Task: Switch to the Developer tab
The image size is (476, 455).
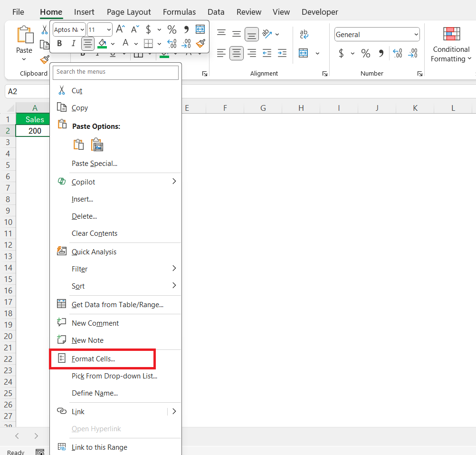Action: (320, 12)
